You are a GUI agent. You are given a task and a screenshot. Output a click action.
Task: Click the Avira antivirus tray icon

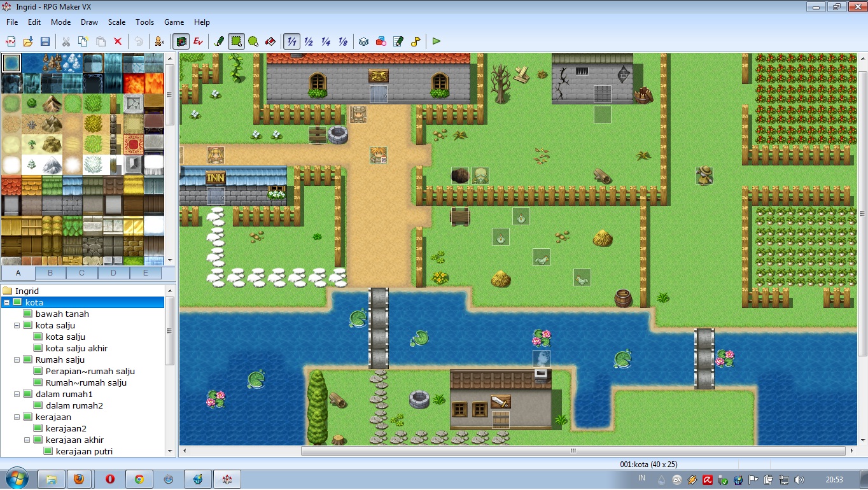tap(708, 480)
